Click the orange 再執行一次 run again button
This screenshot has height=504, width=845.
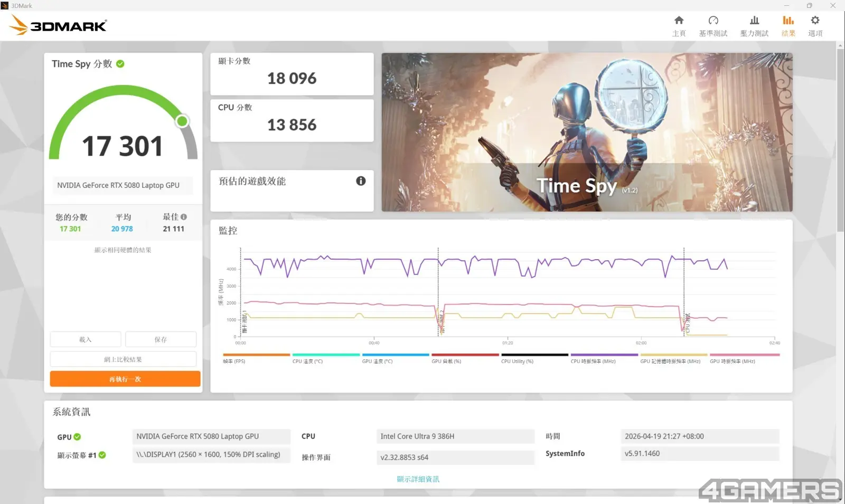[x=125, y=379]
